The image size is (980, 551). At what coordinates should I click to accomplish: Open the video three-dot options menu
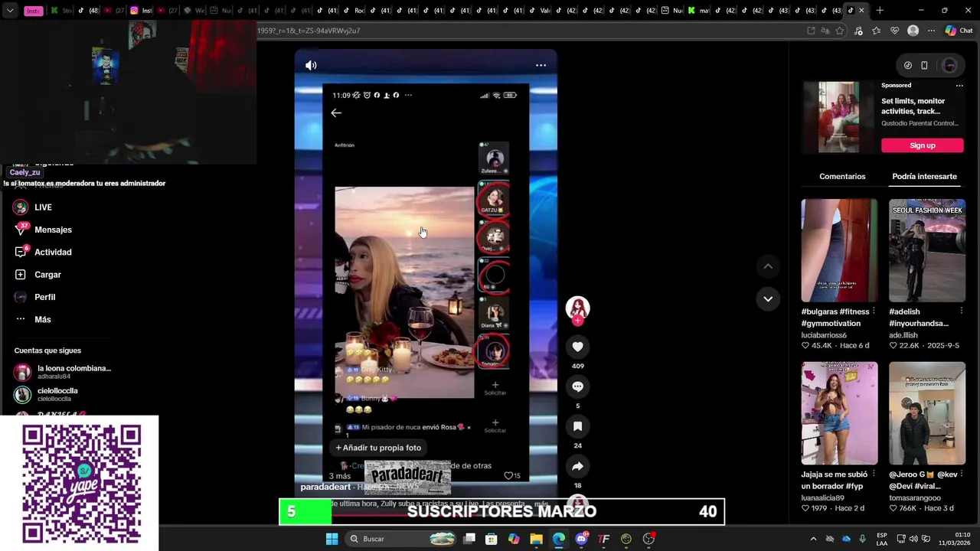[541, 65]
